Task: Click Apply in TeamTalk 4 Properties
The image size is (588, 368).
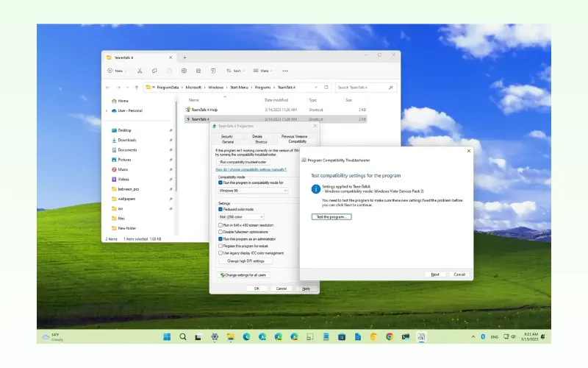Action: (x=306, y=289)
